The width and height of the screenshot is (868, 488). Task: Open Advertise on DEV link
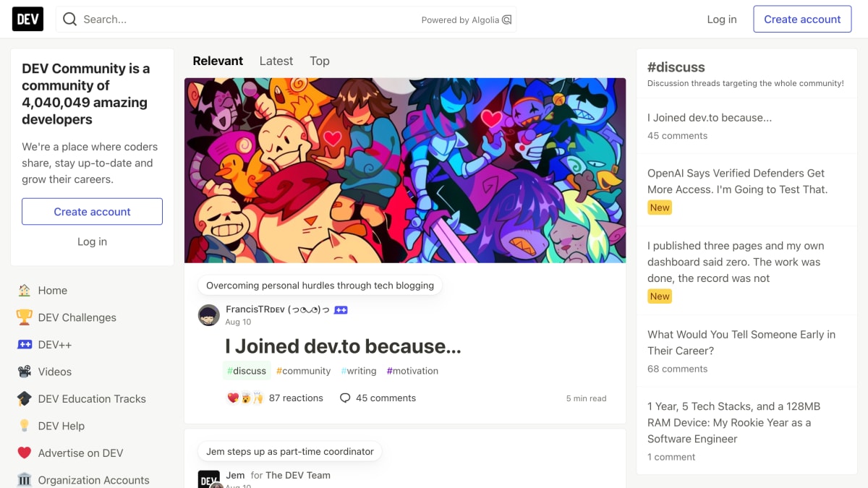point(92,453)
